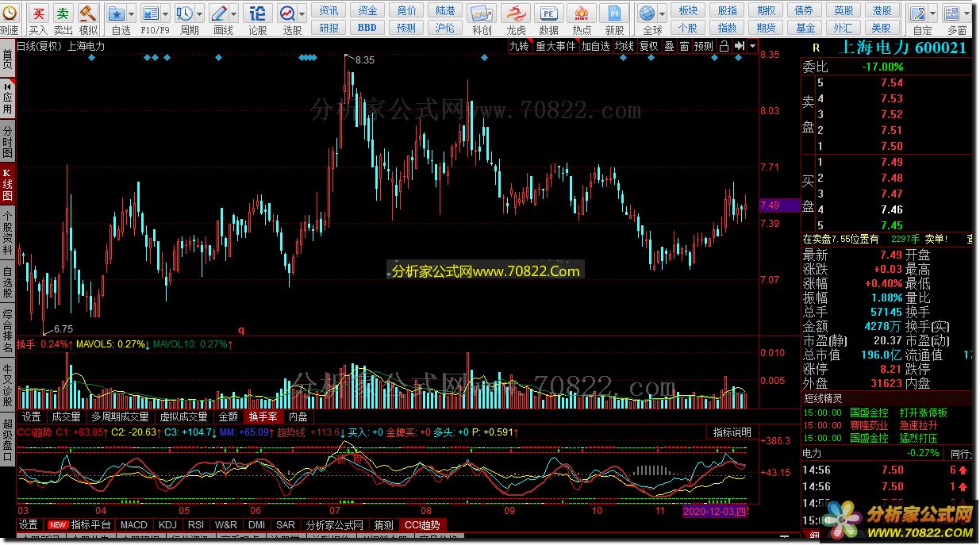
Task: Toggle 复权 price adjustment mode
Action: (x=649, y=46)
